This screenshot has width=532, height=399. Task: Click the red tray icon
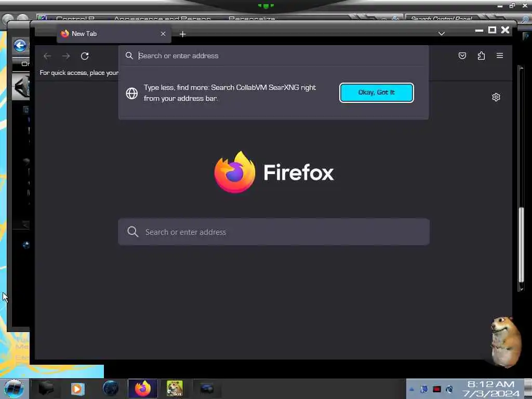click(x=437, y=389)
